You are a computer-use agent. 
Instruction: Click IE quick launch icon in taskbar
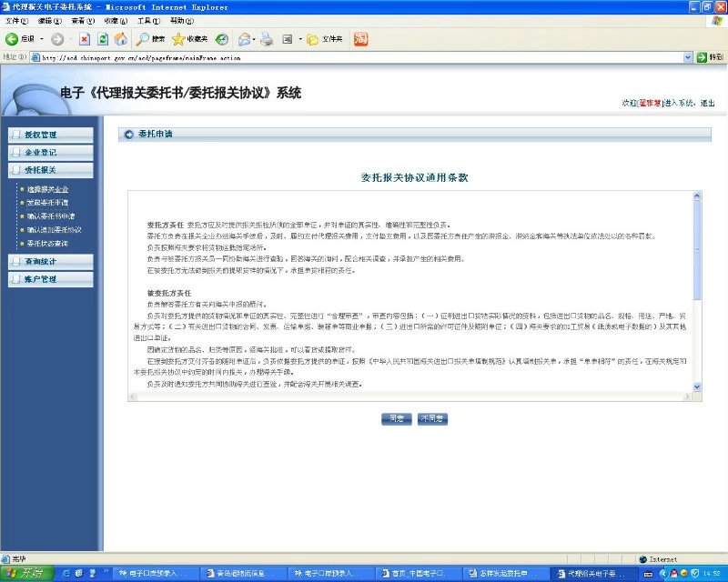66,573
